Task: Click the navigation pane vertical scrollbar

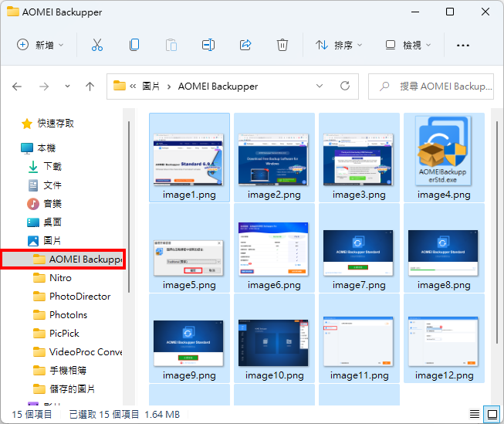Action: (129, 207)
